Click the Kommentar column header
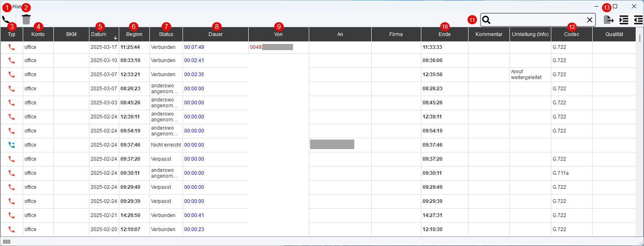 [x=489, y=34]
